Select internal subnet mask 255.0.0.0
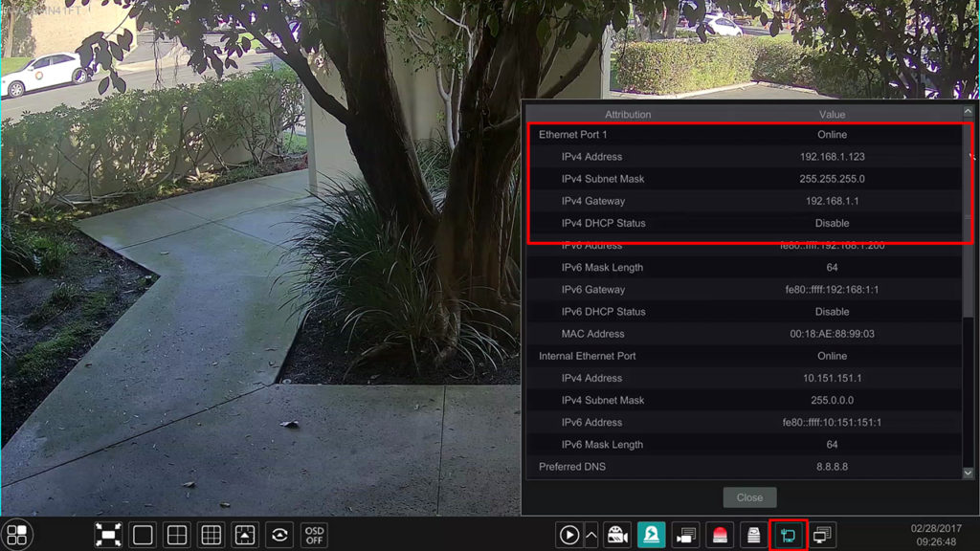Viewport: 980px width, 551px height. [x=832, y=401]
